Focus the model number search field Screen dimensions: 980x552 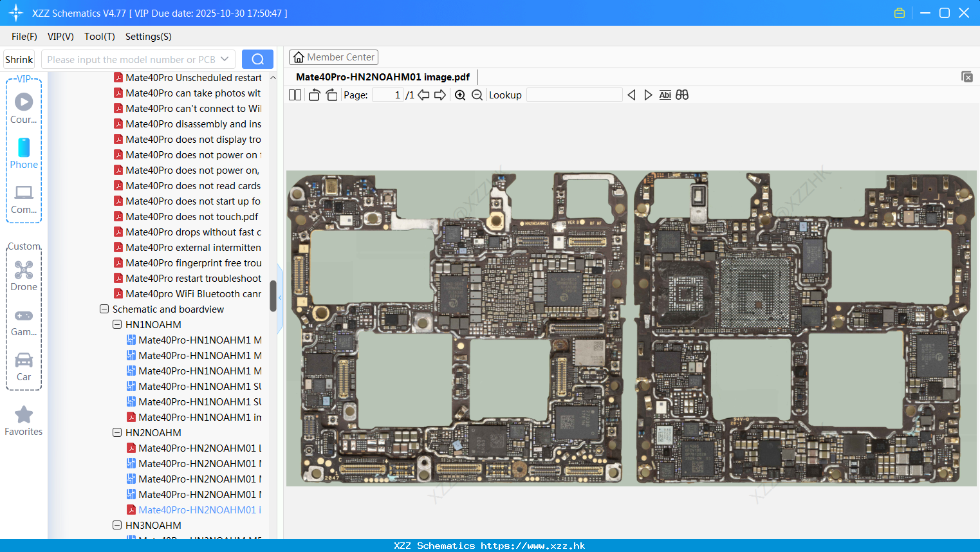[x=132, y=59]
